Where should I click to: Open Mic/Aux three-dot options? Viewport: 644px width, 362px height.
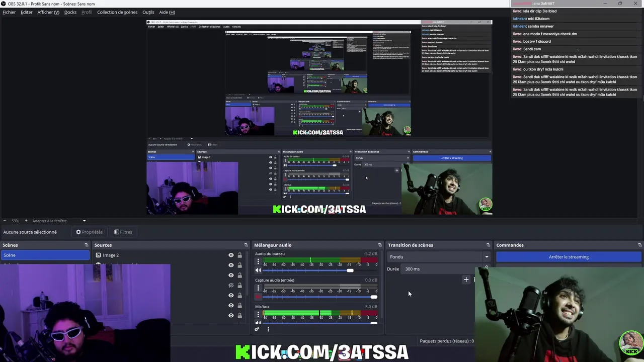pos(258,314)
